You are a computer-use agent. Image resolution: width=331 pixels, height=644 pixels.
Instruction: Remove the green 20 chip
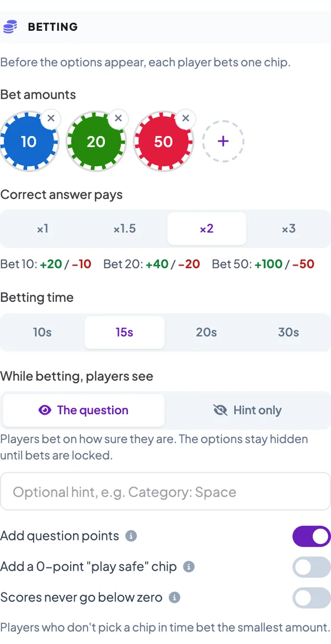[119, 118]
